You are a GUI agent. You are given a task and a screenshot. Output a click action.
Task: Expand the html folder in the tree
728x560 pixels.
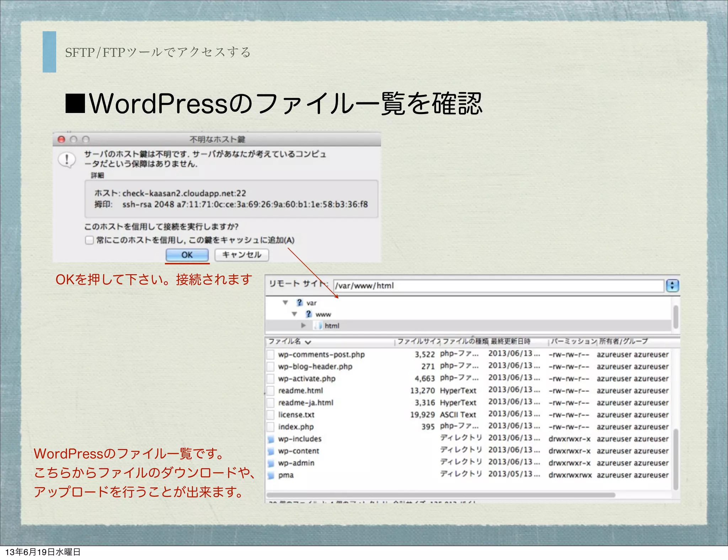coord(303,325)
